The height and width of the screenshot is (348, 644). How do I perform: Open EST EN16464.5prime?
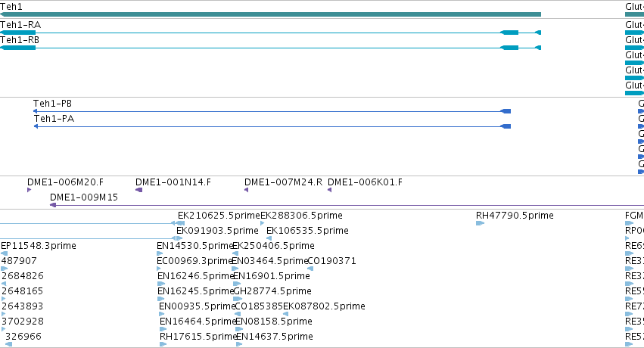click(198, 322)
